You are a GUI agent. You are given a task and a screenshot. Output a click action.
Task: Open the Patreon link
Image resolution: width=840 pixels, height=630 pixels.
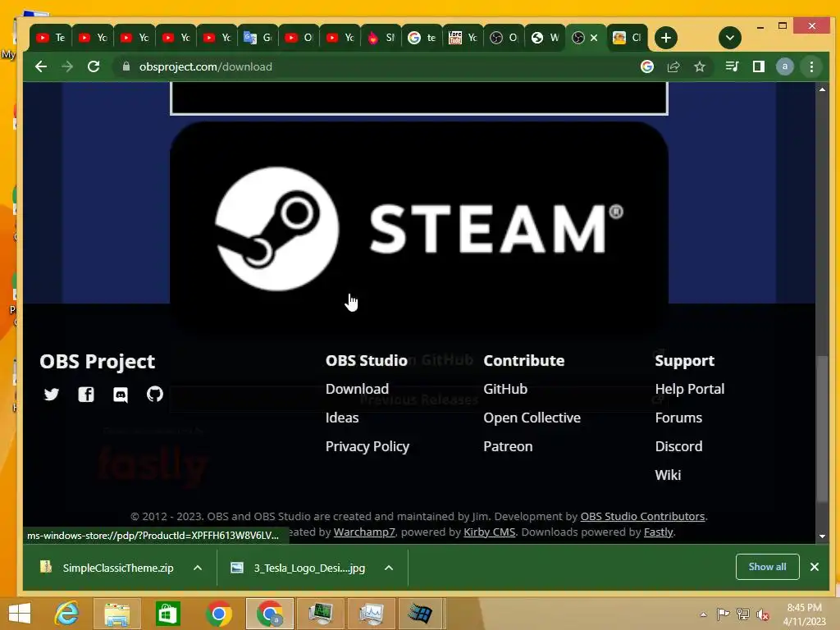508,446
